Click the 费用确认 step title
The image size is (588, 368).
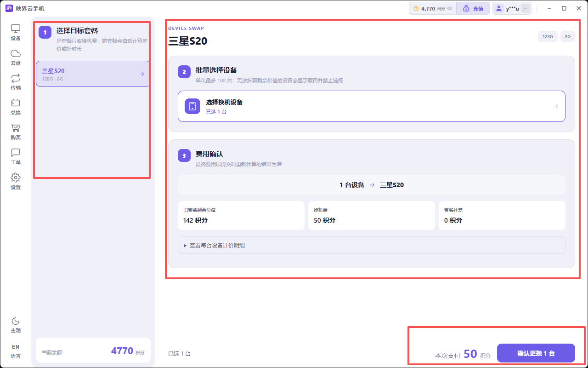[x=209, y=154]
